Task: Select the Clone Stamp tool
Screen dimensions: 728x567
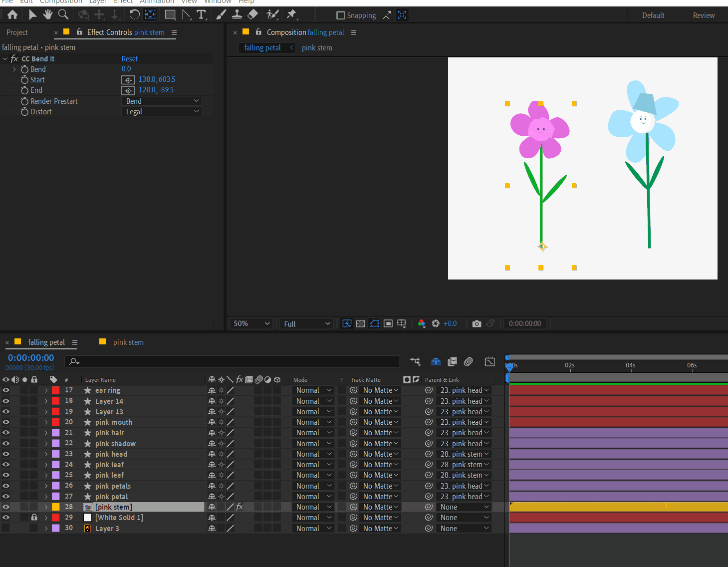Action: pyautogui.click(x=237, y=15)
